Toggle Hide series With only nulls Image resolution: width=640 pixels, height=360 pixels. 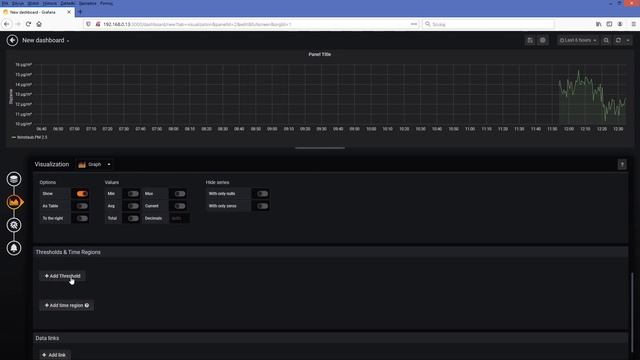click(262, 193)
